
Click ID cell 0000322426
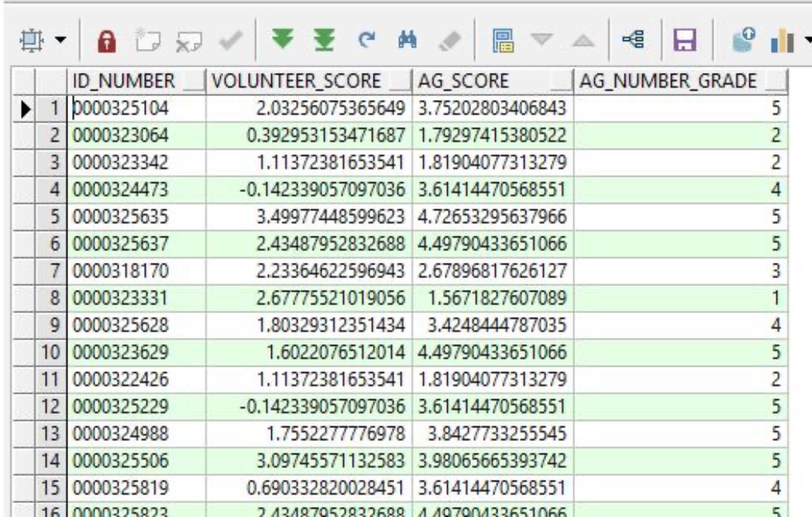pyautogui.click(x=136, y=380)
